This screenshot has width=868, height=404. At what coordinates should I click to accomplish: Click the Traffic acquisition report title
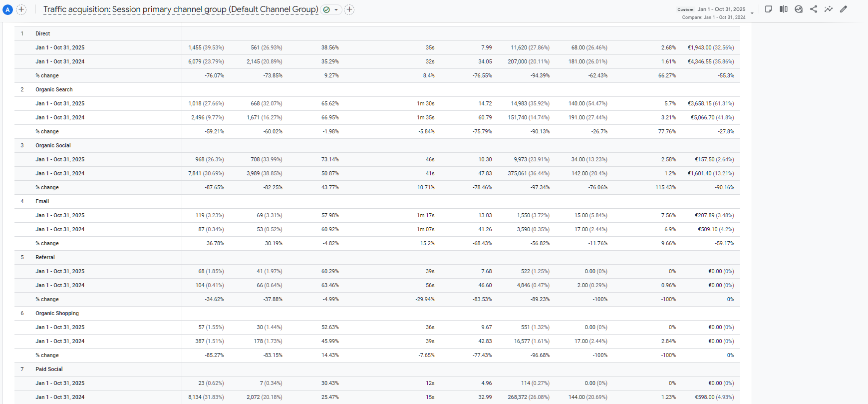(180, 9)
